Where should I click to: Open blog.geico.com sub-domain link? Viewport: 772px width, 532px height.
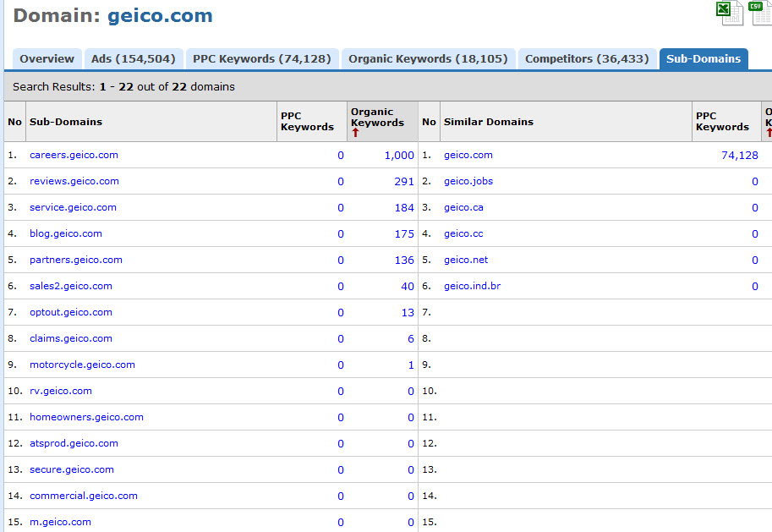[66, 233]
